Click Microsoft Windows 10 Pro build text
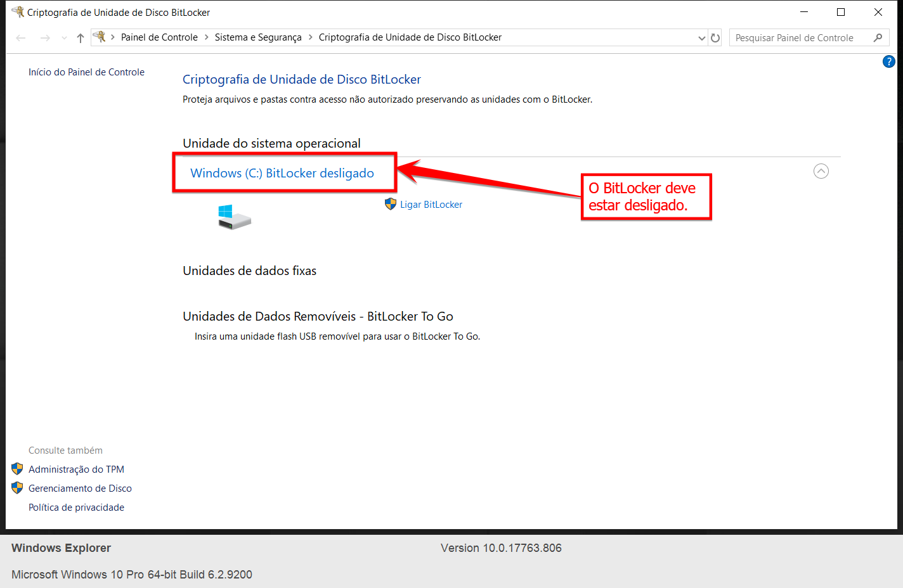This screenshot has height=588, width=903. click(x=132, y=575)
